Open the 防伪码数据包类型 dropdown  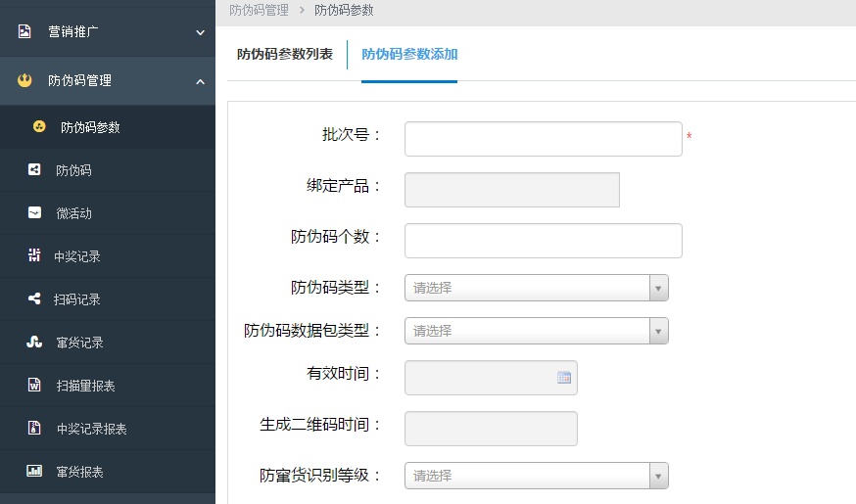coord(536,331)
